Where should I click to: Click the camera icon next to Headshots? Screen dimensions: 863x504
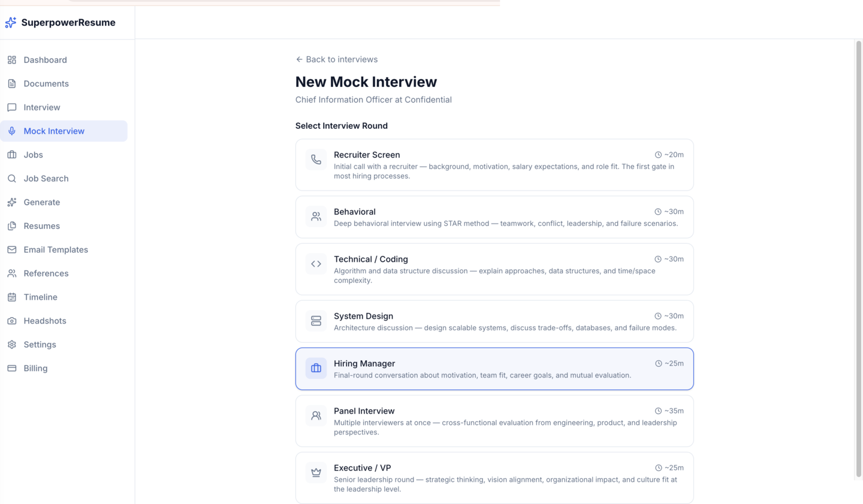click(x=11, y=321)
